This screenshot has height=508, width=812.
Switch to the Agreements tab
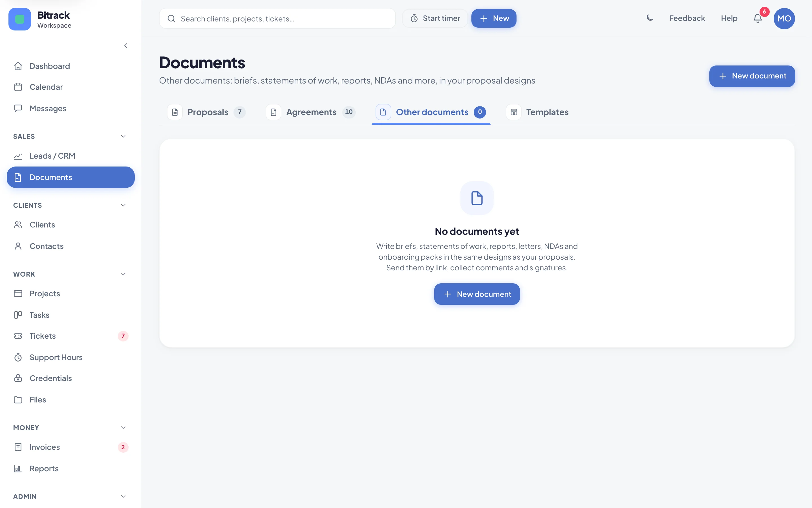311,112
